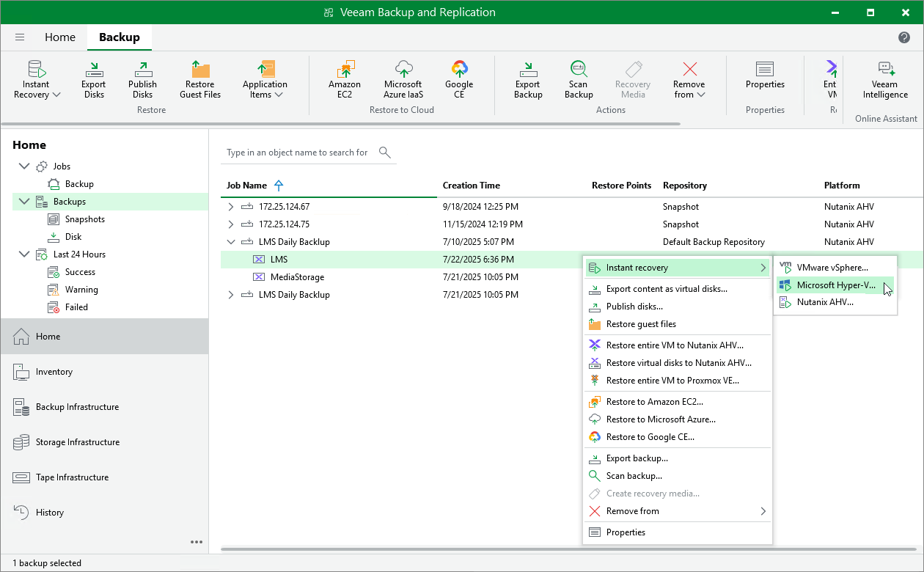
Task: Select the Amazon EC2 restore icon
Action: 345,77
